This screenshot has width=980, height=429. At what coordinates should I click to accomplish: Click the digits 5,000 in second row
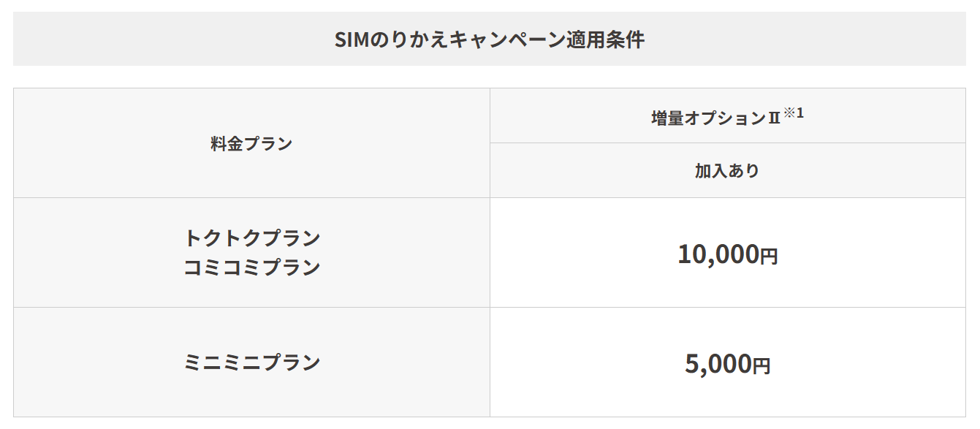coord(718,363)
